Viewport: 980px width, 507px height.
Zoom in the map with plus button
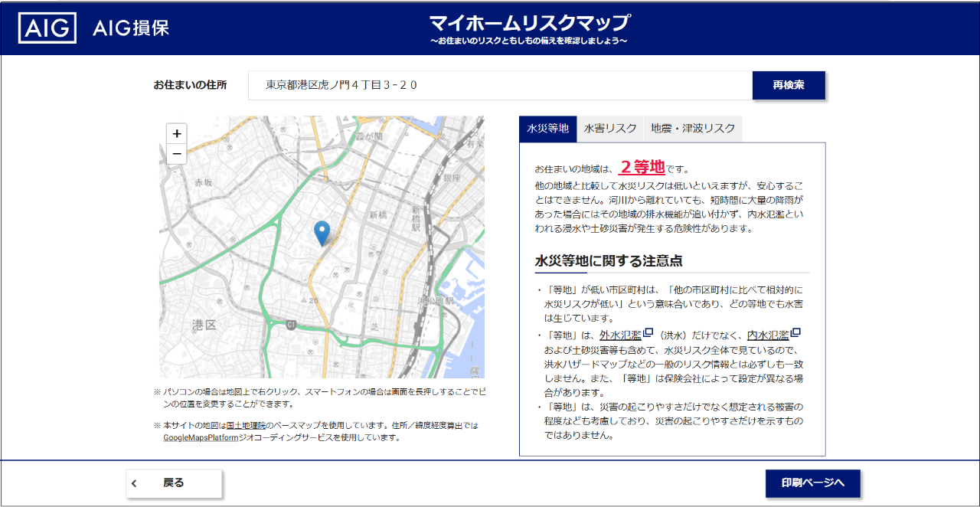(177, 133)
